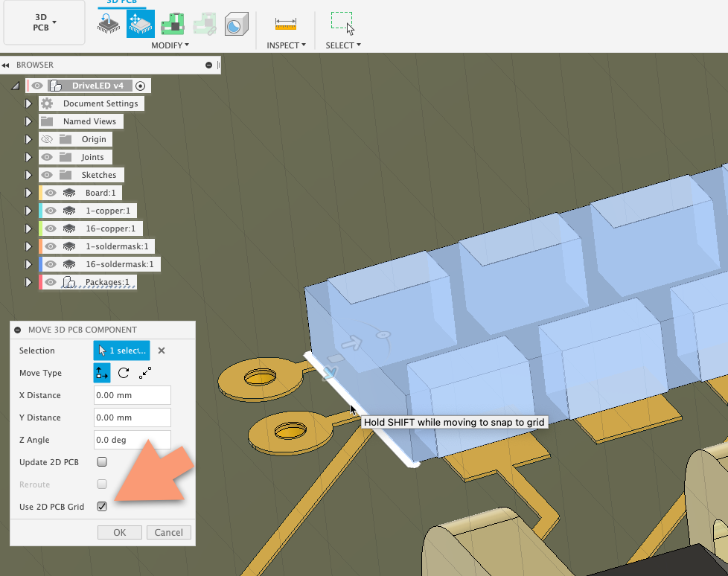728x576 pixels.
Task: Click the Push to 3D PCB icon
Action: pyautogui.click(x=109, y=23)
